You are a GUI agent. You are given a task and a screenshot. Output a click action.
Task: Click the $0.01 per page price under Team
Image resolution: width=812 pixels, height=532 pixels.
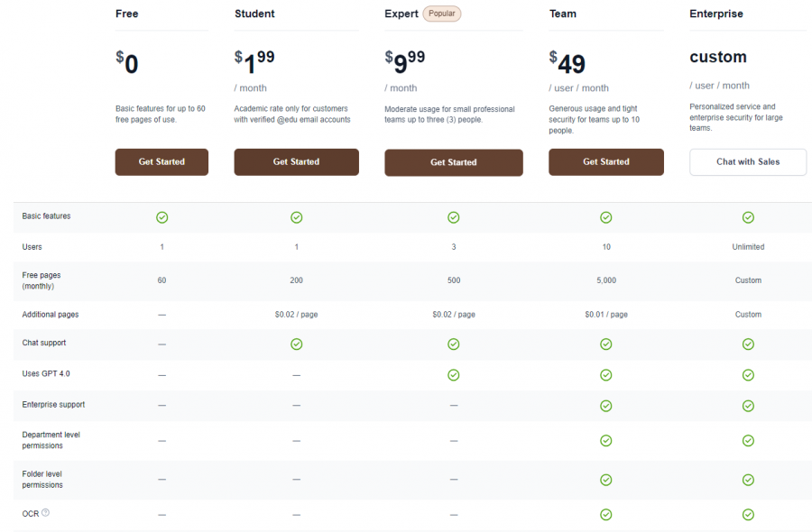click(605, 314)
